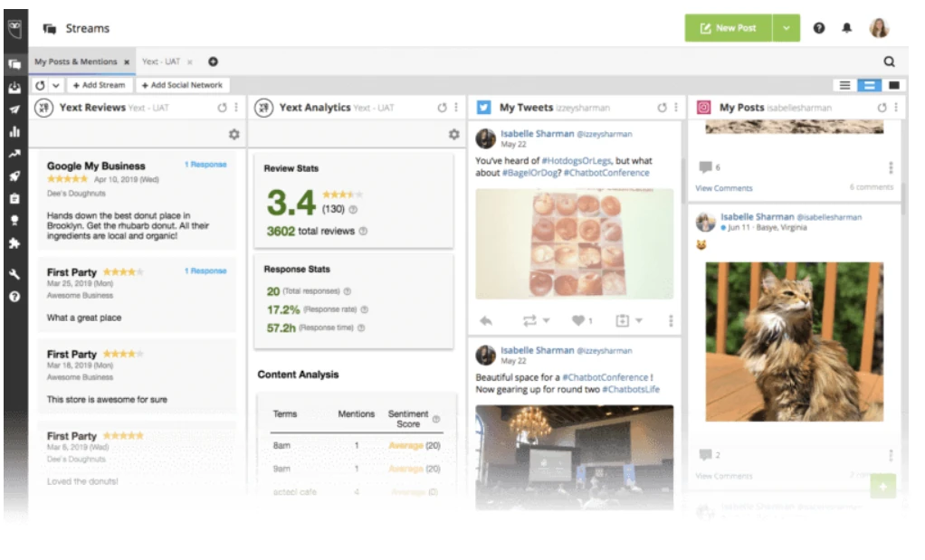Select the My Posts & Mentions tab
925x560 pixels.
click(x=77, y=62)
